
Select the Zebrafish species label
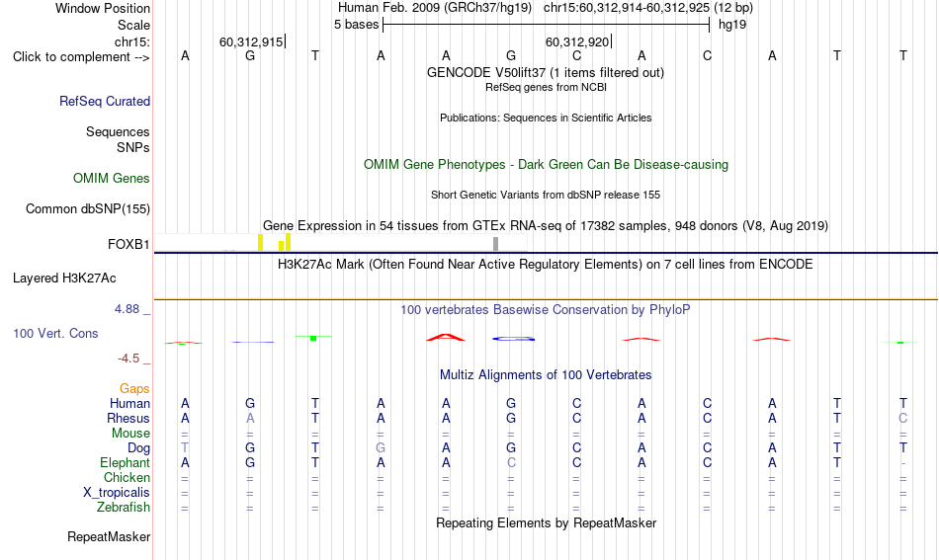(x=124, y=507)
